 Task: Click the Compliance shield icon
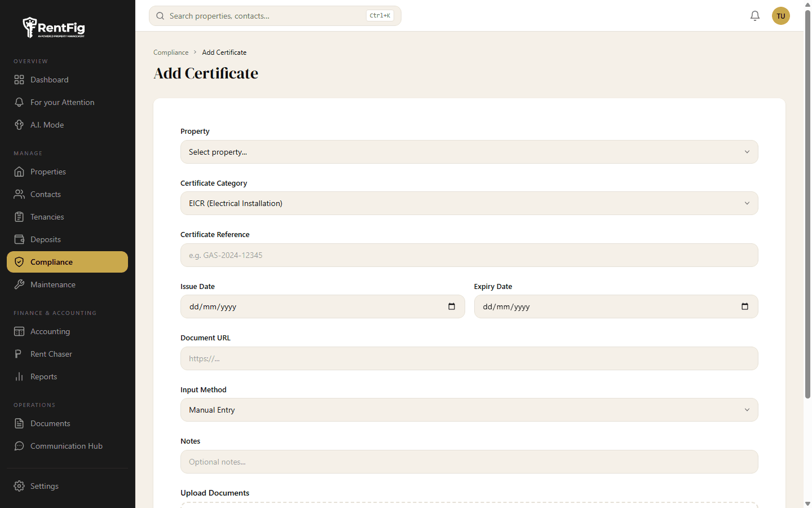coord(19,262)
